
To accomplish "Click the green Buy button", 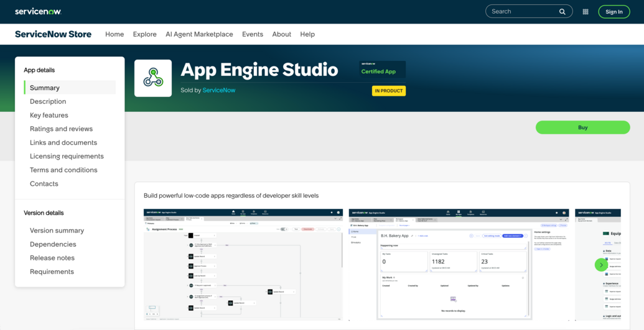I will click(x=583, y=127).
